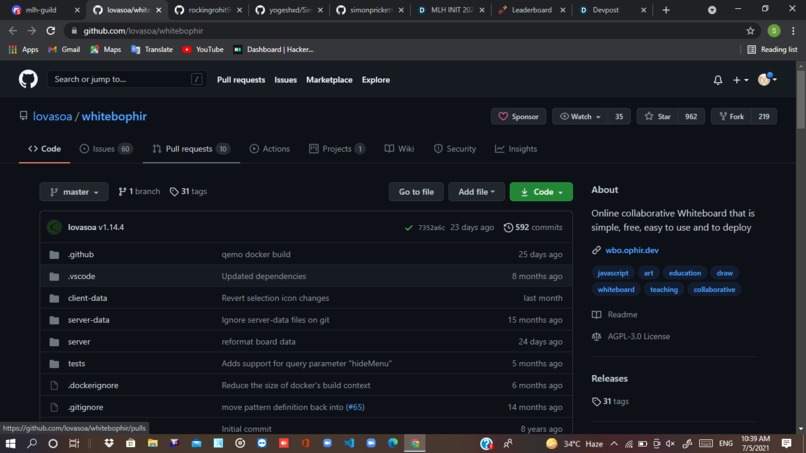806x453 pixels.
Task: View the 962 stargazers count
Action: [691, 116]
